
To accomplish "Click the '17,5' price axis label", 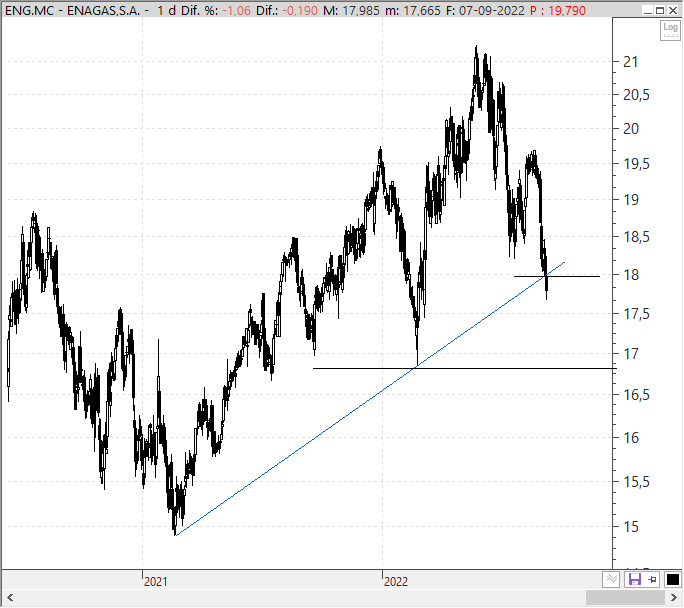I will coord(636,314).
